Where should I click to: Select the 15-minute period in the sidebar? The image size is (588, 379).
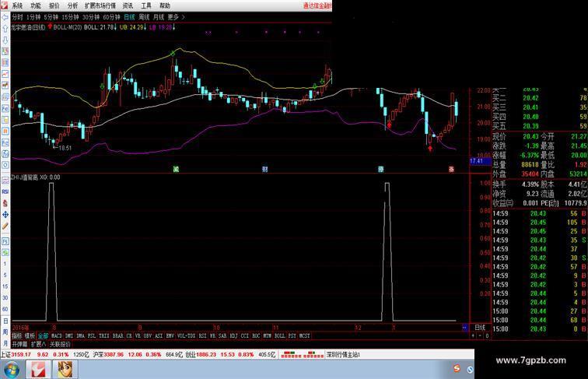pyautogui.click(x=5, y=286)
